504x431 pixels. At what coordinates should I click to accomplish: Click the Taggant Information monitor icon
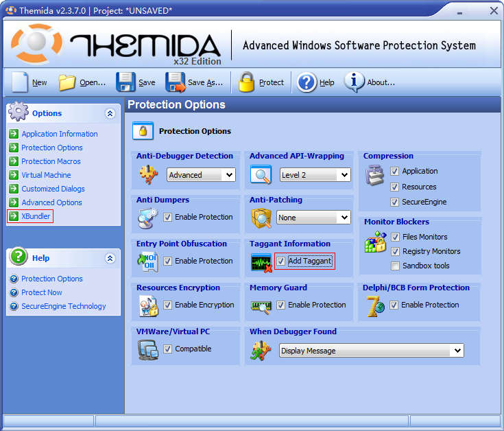(262, 262)
